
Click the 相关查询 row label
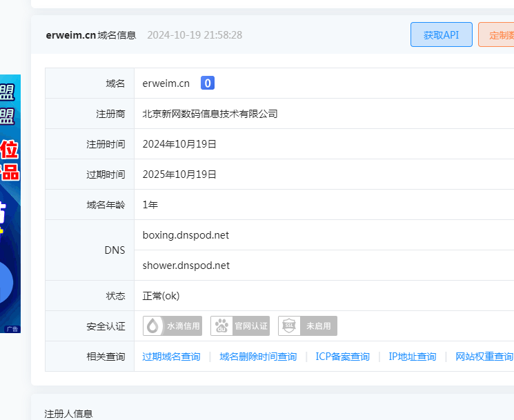click(x=106, y=357)
